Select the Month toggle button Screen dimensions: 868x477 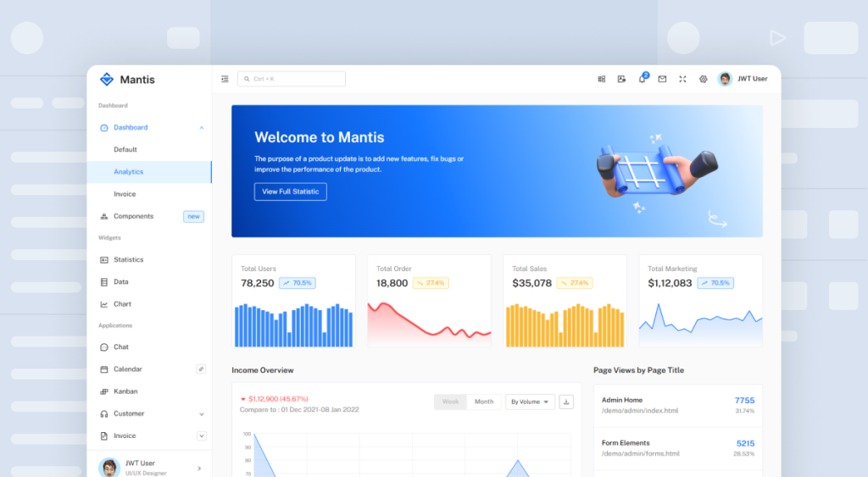pyautogui.click(x=484, y=402)
